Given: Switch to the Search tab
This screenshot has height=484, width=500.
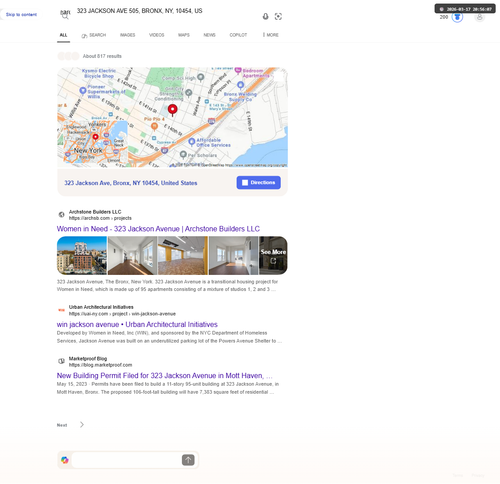Looking at the screenshot, I should [94, 35].
